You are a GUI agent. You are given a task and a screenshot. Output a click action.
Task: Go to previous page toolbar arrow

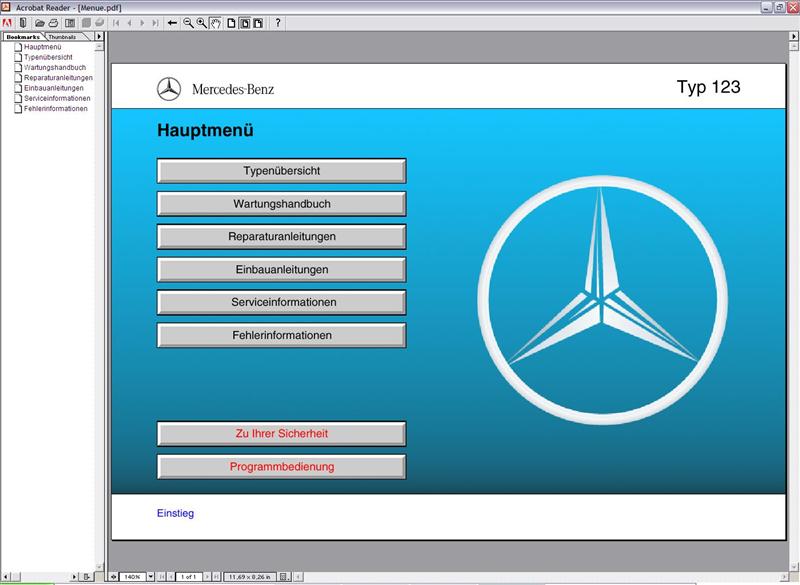129,23
